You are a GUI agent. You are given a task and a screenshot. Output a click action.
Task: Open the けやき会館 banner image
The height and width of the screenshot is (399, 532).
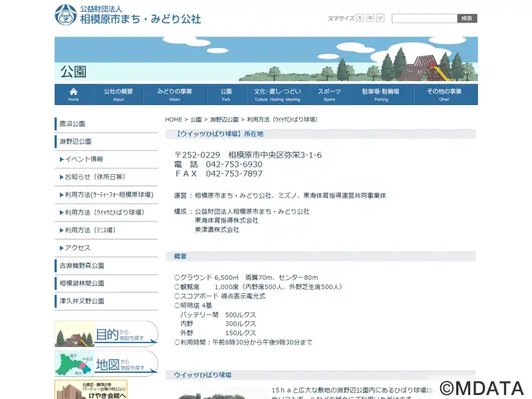point(91,389)
